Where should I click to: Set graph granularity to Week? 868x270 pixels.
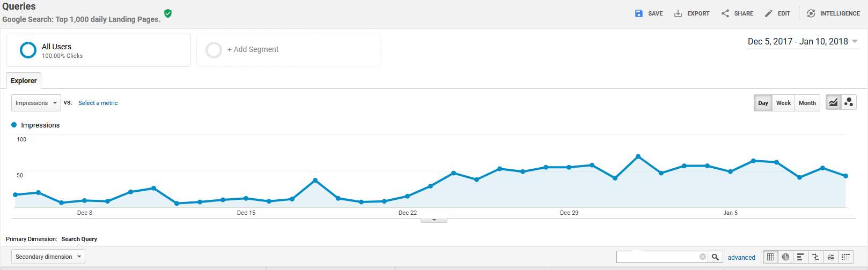[x=783, y=103]
